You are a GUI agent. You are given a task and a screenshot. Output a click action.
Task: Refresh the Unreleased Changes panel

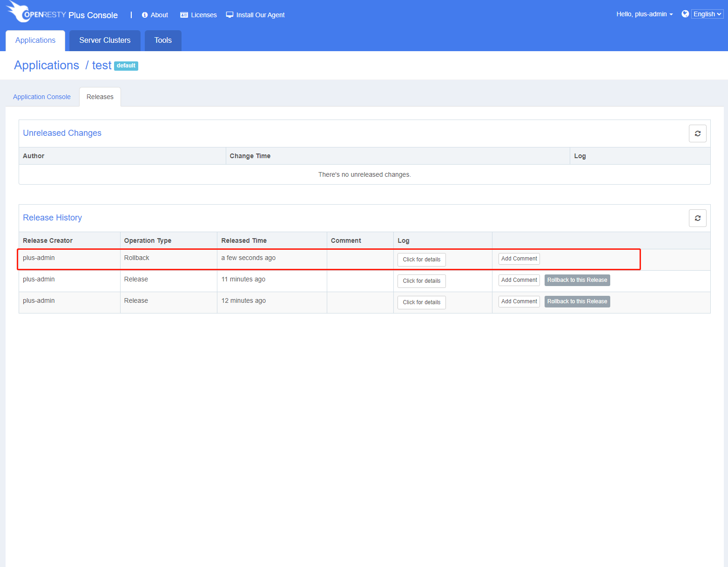(x=698, y=133)
